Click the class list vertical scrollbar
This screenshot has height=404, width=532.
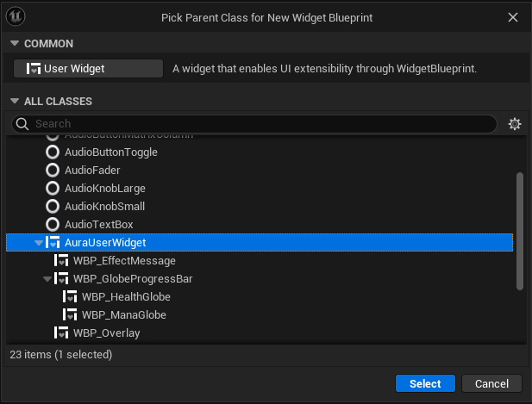(x=519, y=230)
